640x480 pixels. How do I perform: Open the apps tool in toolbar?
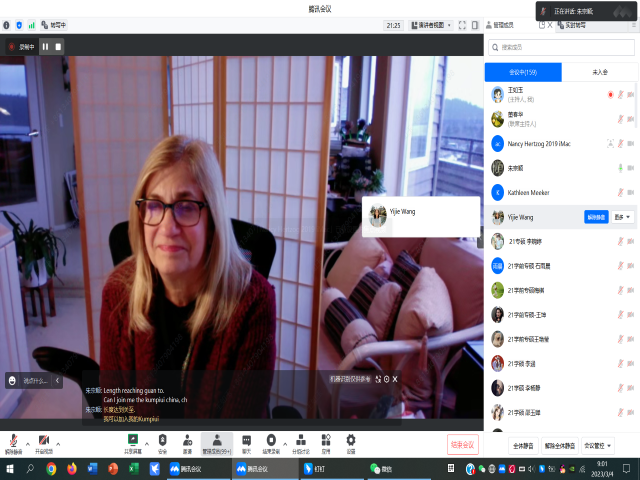pyautogui.click(x=326, y=444)
